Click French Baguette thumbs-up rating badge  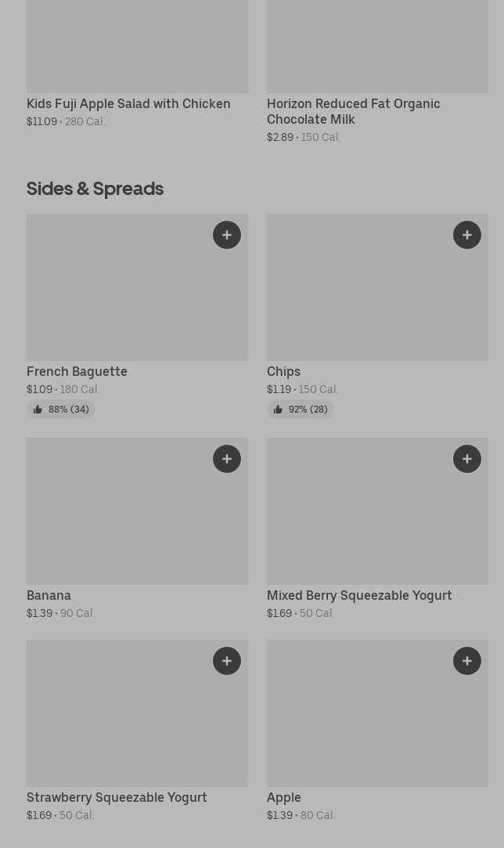click(61, 410)
